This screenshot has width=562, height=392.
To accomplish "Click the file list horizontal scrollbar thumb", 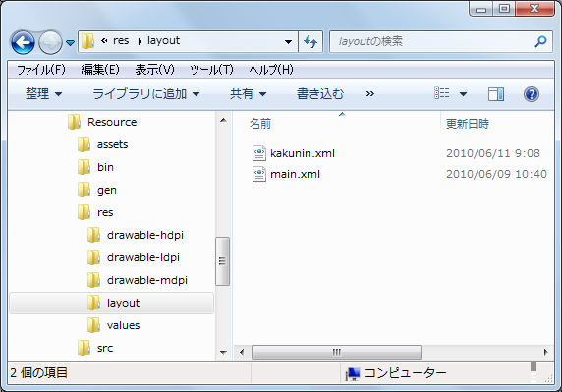I will click(337, 353).
